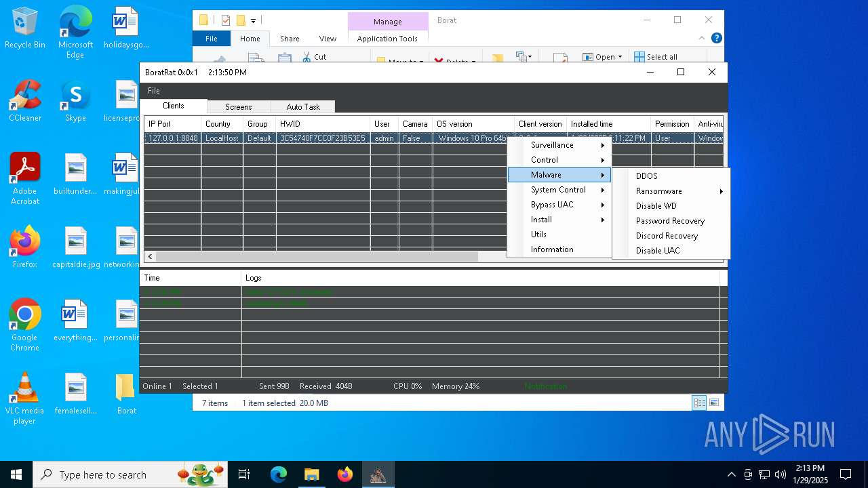Expand the Control submenu

coord(560,160)
